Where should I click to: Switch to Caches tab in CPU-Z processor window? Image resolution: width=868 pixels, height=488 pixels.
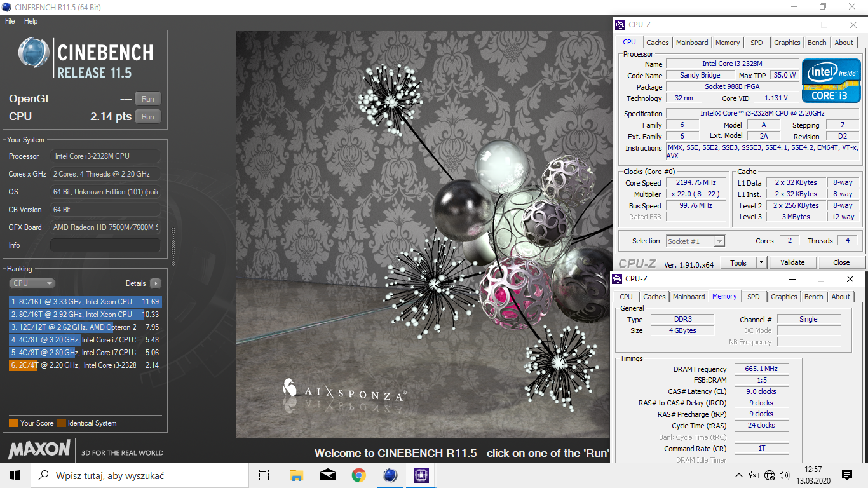click(658, 43)
